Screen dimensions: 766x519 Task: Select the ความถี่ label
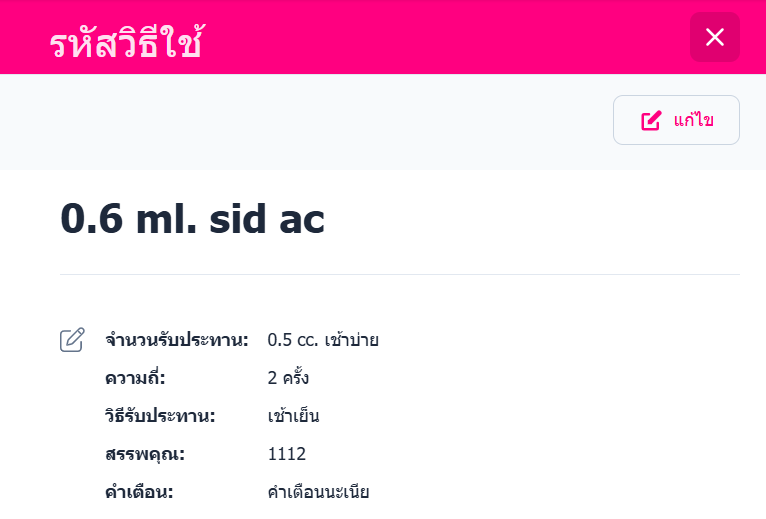(134, 378)
